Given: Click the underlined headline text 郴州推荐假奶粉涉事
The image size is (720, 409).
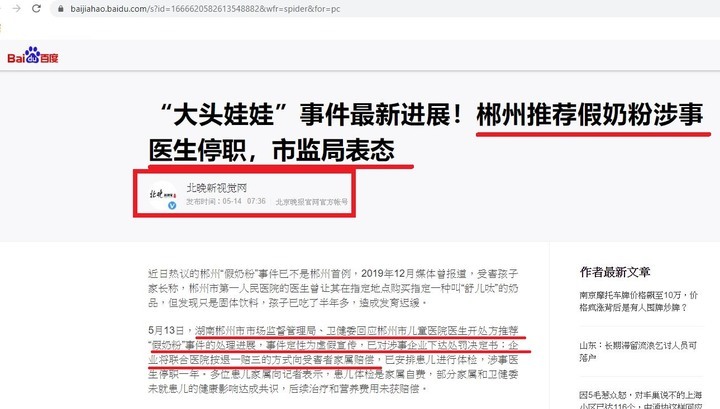Looking at the screenshot, I should click(x=590, y=115).
